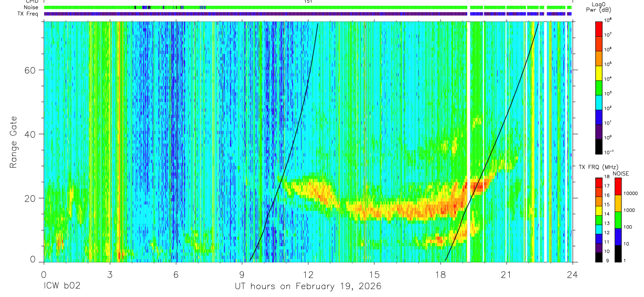Click the blue TX Freq strip above the plot
Screen dimensions: 644x297
307,14
